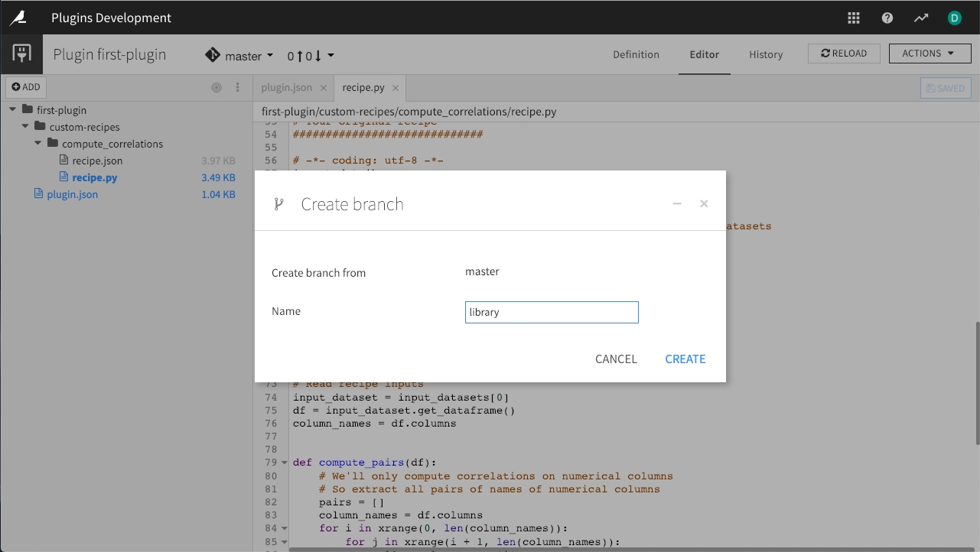Click code line 79 def compute_pairs
Image resolution: width=980 pixels, height=552 pixels.
pos(365,463)
